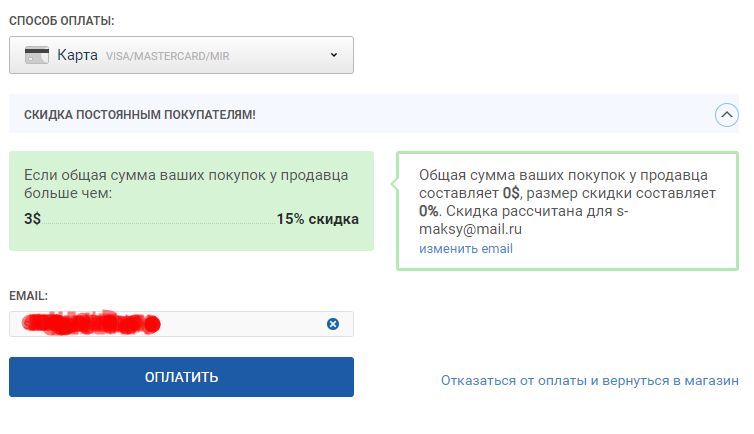The height and width of the screenshot is (434, 754).
Task: Open payment method dropdown arrow
Action: (x=334, y=55)
